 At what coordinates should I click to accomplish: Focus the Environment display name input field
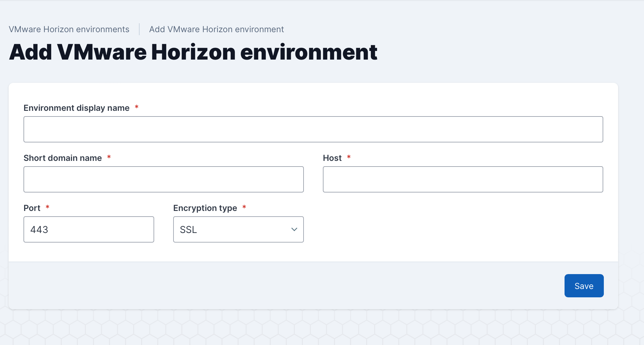[313, 129]
